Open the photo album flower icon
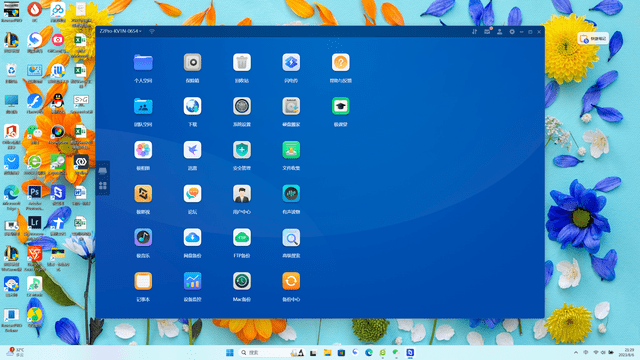 coord(143,150)
